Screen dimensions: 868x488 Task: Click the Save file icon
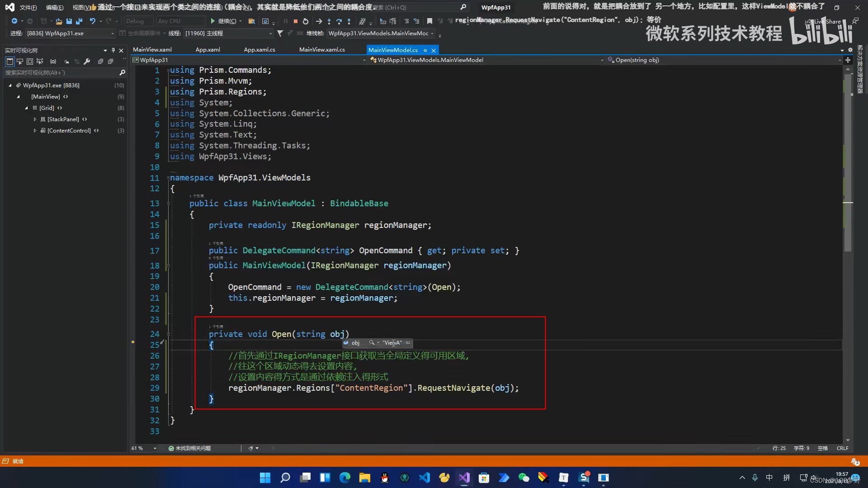point(69,21)
